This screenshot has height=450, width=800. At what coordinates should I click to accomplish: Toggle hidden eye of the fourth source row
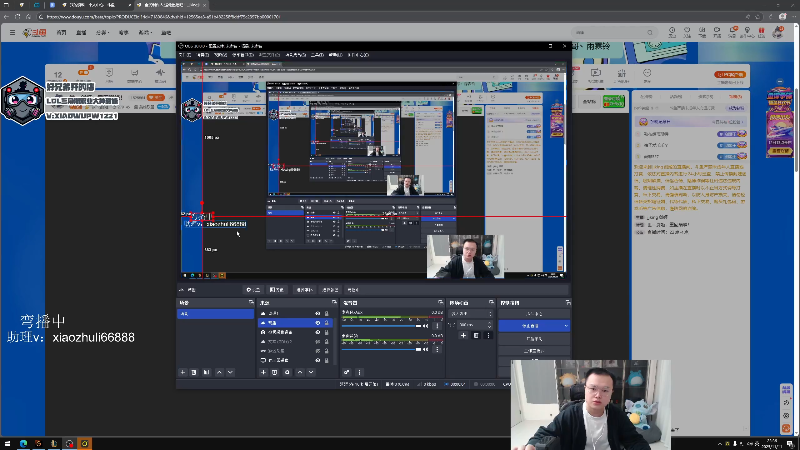pos(318,341)
